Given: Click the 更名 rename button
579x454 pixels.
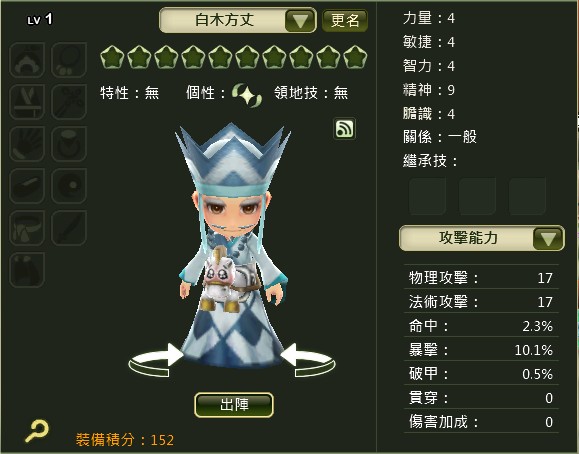Looking at the screenshot, I should click(345, 20).
